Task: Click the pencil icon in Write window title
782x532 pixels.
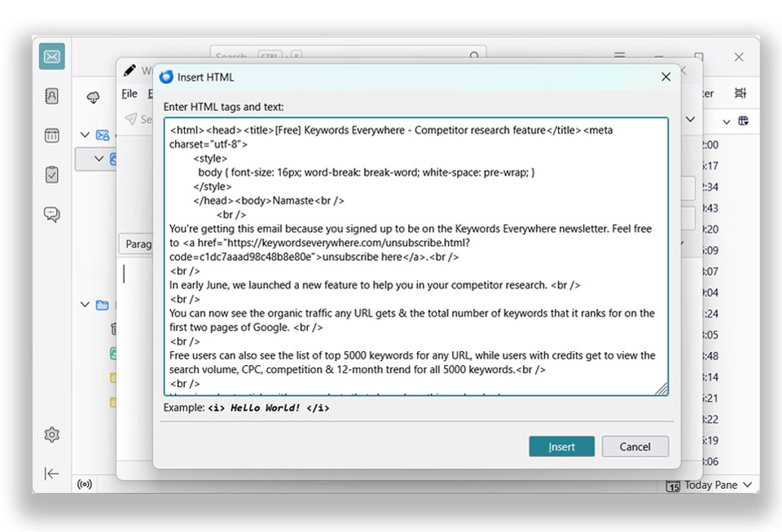Action: tap(130, 70)
